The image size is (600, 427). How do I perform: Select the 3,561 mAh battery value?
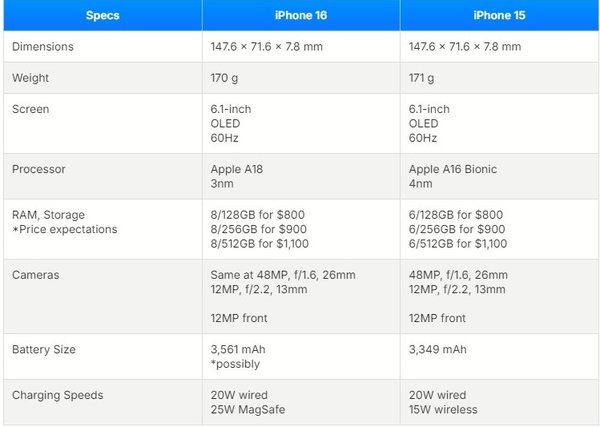[239, 349]
